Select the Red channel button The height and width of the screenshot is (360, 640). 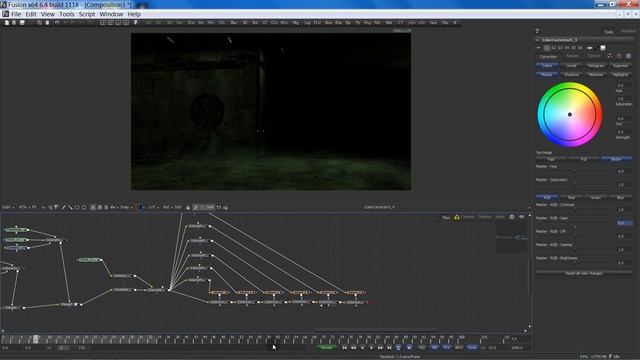click(x=571, y=198)
